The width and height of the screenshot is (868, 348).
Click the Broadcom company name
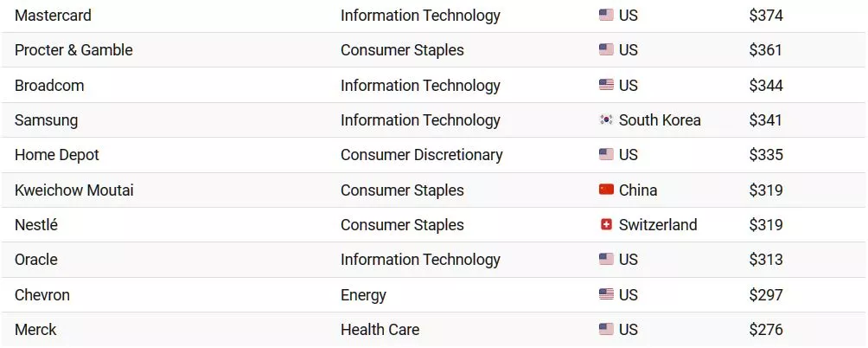click(x=49, y=86)
